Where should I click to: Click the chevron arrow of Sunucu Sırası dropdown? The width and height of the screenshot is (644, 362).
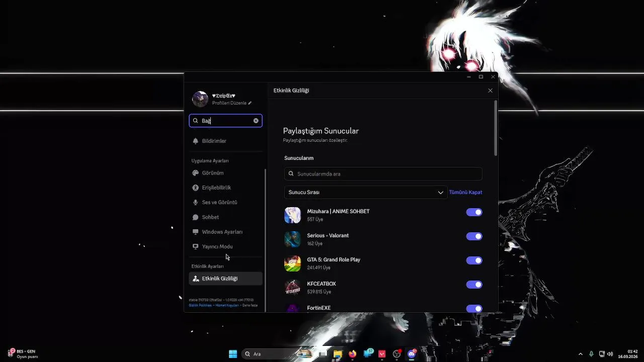[440, 193]
